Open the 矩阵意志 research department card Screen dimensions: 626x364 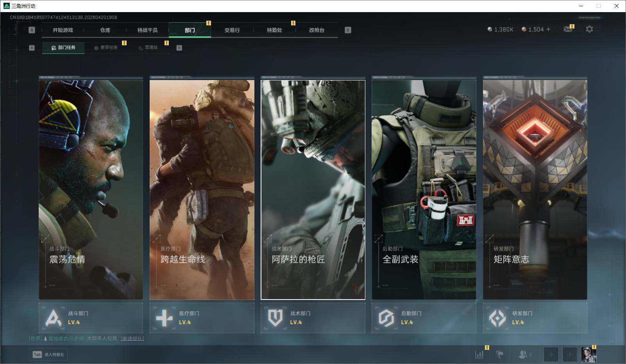click(535, 189)
